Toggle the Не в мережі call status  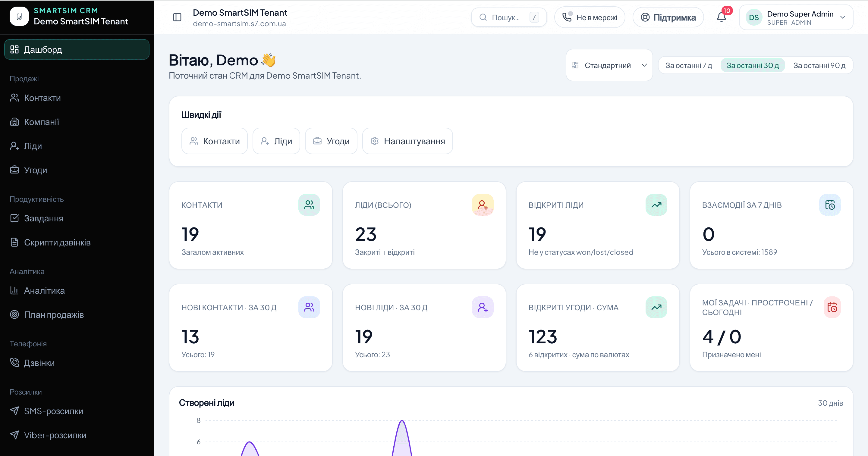tap(590, 17)
